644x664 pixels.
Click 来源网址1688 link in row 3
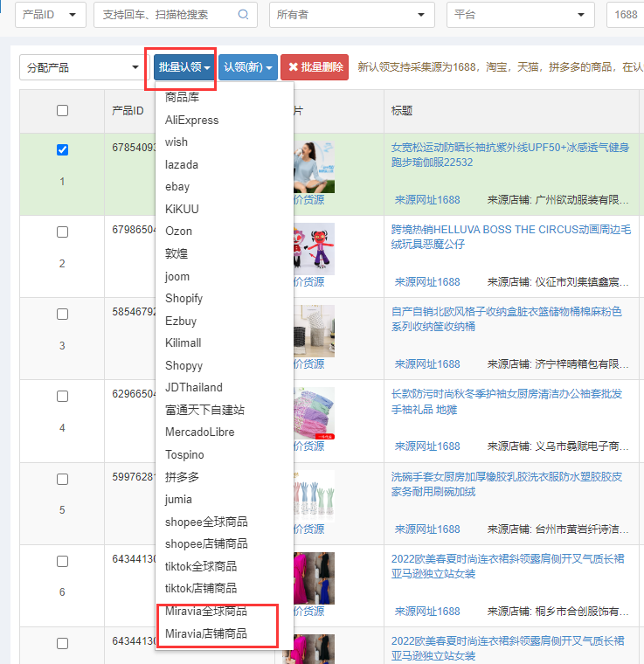426,363
